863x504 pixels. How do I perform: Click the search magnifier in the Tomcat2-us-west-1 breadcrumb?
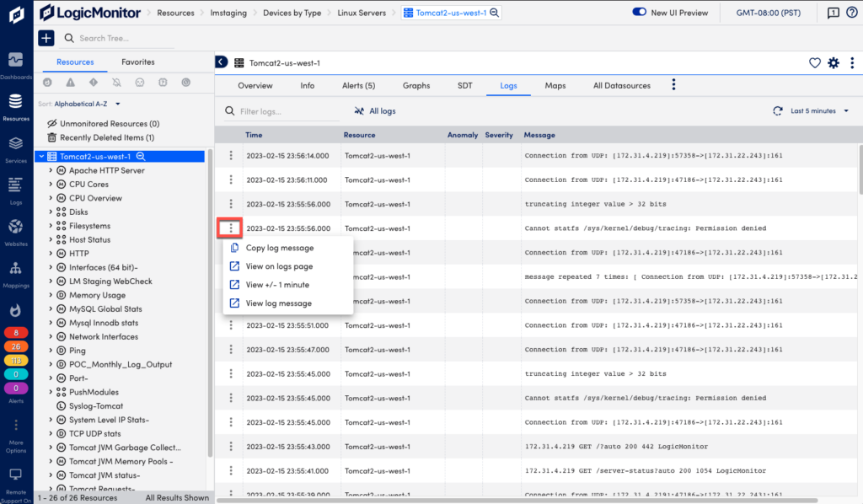494,13
